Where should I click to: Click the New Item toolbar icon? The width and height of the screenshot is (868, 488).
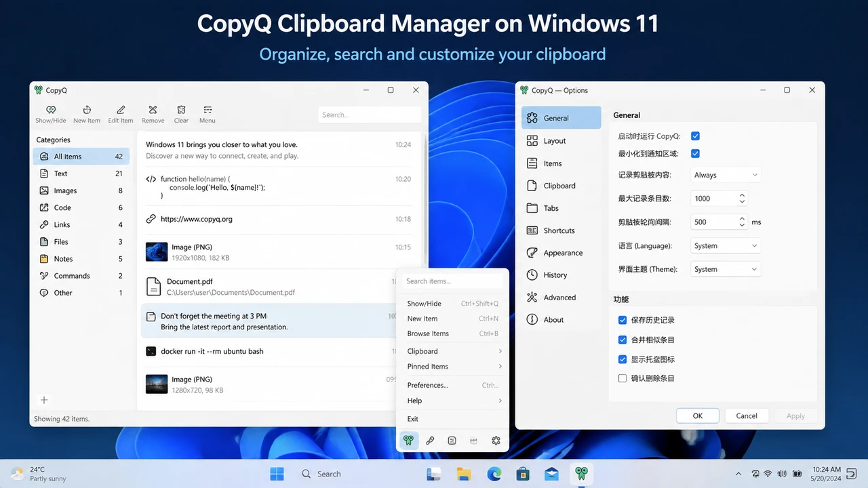(87, 110)
